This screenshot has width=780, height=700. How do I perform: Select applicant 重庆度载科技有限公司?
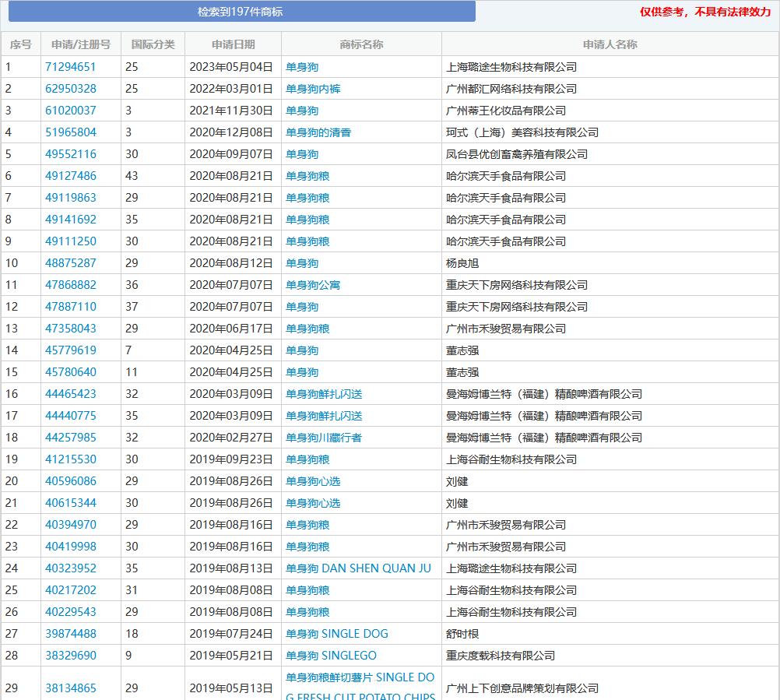(x=501, y=655)
